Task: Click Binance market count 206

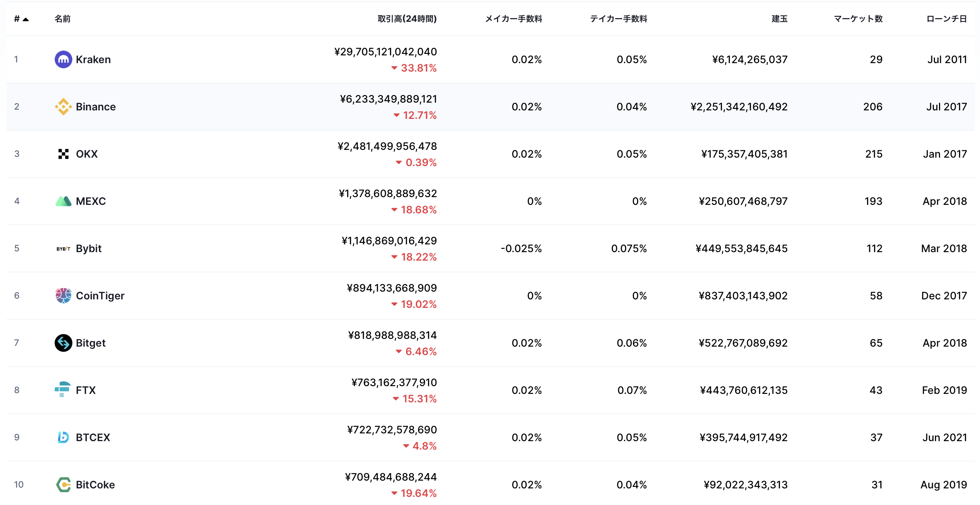Action: pos(873,106)
